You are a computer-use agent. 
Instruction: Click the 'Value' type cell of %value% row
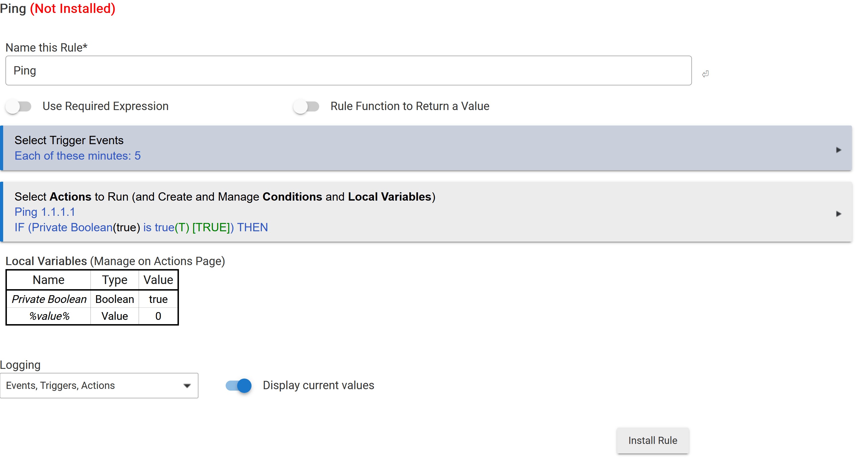pos(115,316)
